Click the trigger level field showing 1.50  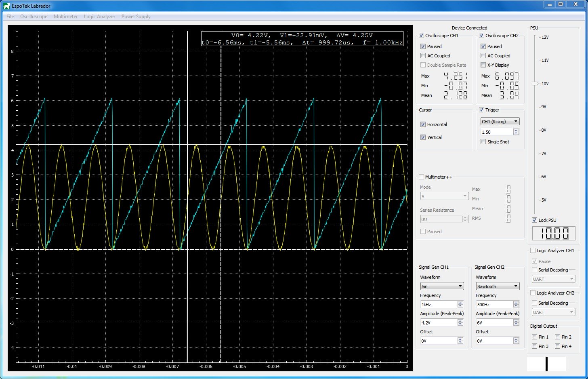[497, 131]
